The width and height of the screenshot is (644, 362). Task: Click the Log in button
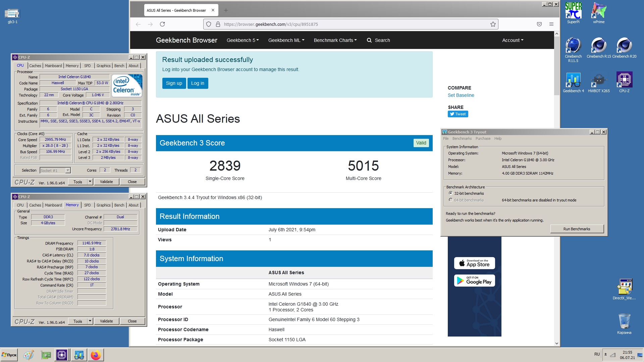pyautogui.click(x=198, y=83)
